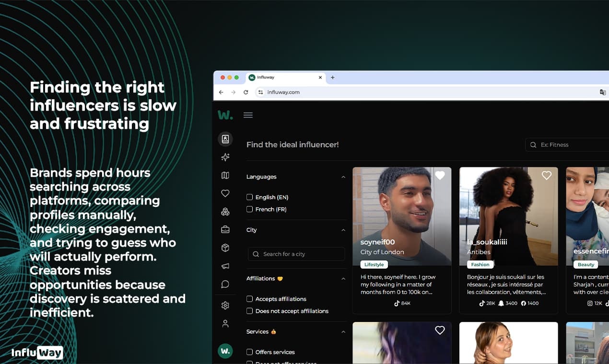609x364 pixels.
Task: Open the map view in the sidebar
Action: click(225, 175)
